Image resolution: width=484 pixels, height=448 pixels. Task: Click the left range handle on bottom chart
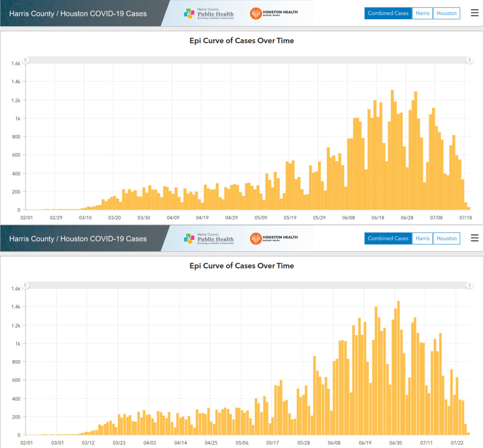(26, 285)
